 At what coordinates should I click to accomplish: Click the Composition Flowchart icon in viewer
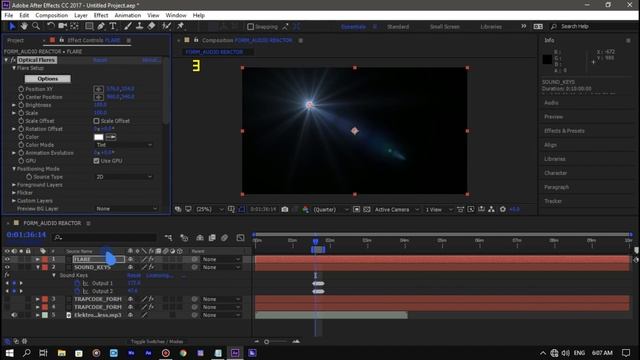click(x=491, y=209)
